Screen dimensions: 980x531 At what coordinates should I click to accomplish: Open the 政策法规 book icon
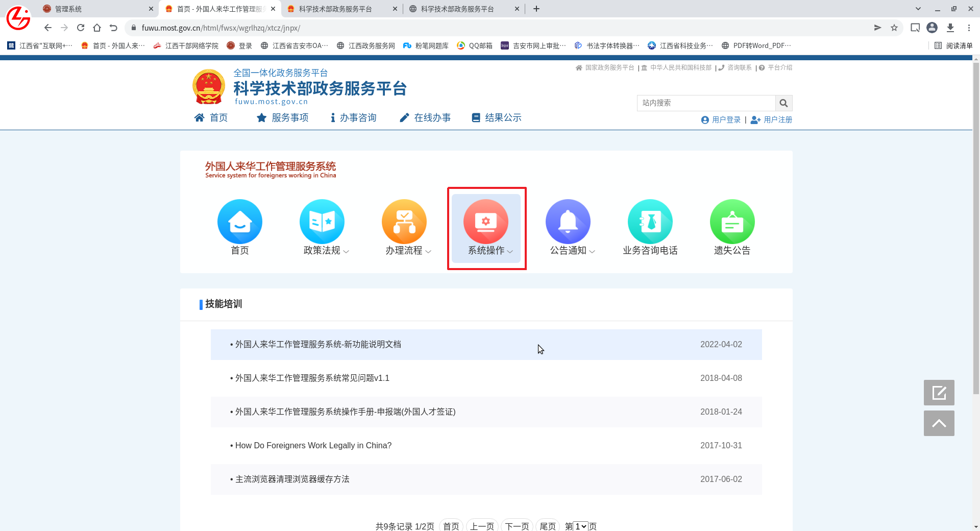(322, 222)
